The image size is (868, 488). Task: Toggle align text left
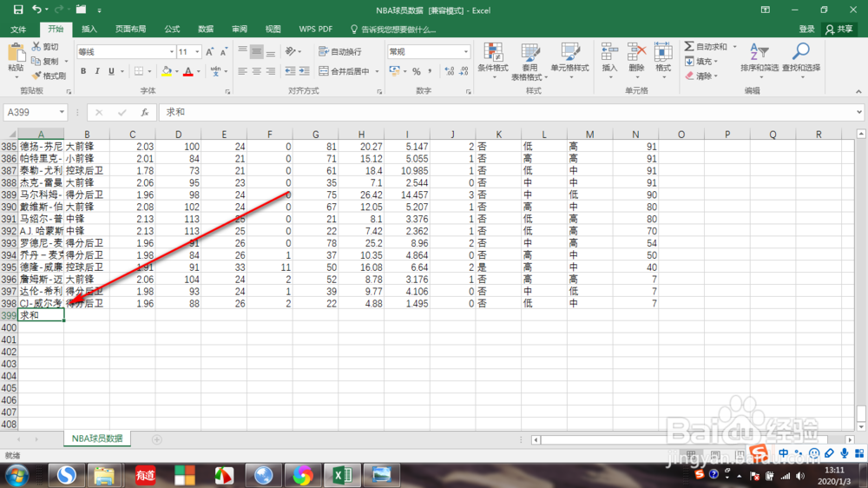[x=242, y=71]
